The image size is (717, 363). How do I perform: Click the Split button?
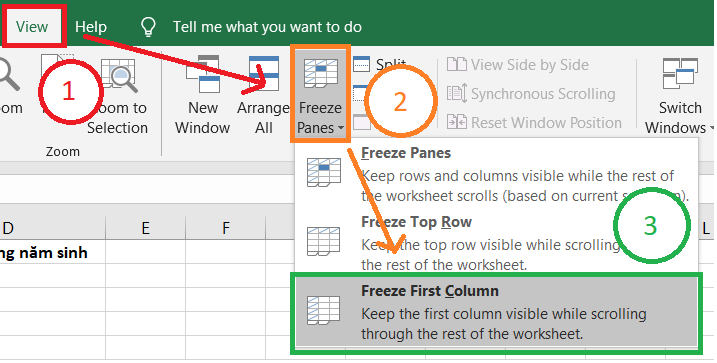pyautogui.click(x=380, y=64)
